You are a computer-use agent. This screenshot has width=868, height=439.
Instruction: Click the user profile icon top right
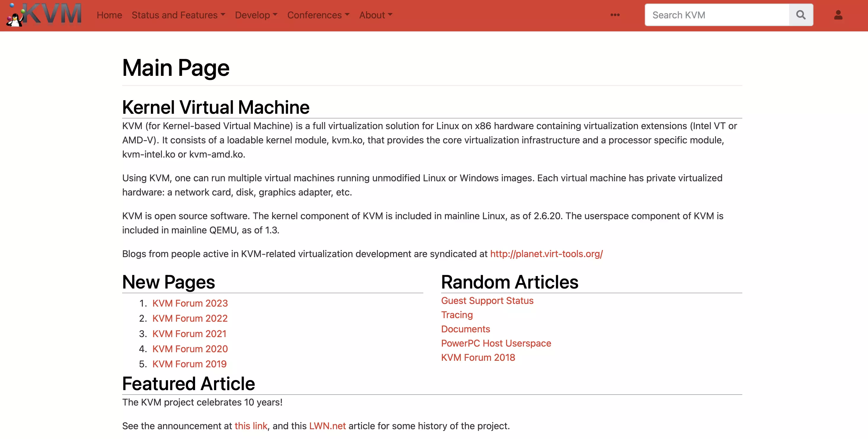838,15
